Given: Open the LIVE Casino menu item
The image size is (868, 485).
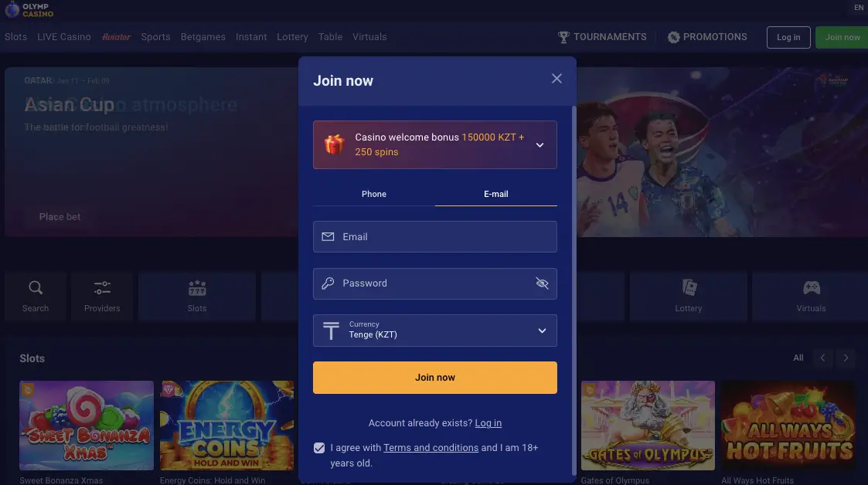Looking at the screenshot, I should 64,37.
